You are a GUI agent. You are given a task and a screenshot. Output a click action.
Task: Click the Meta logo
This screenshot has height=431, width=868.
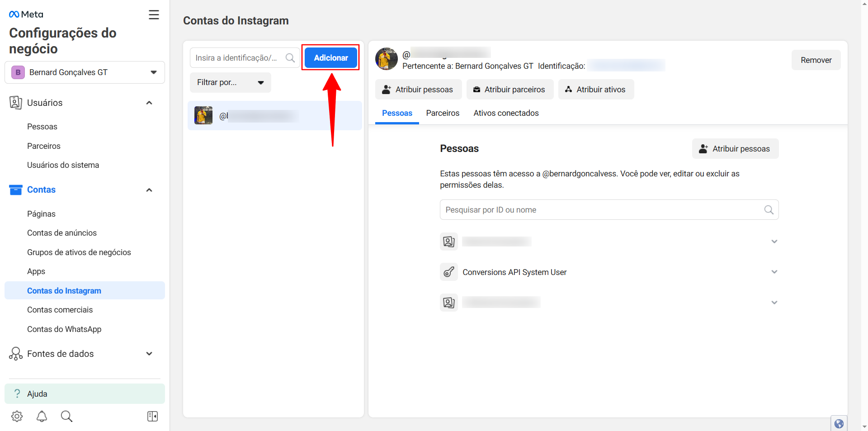[x=26, y=14]
